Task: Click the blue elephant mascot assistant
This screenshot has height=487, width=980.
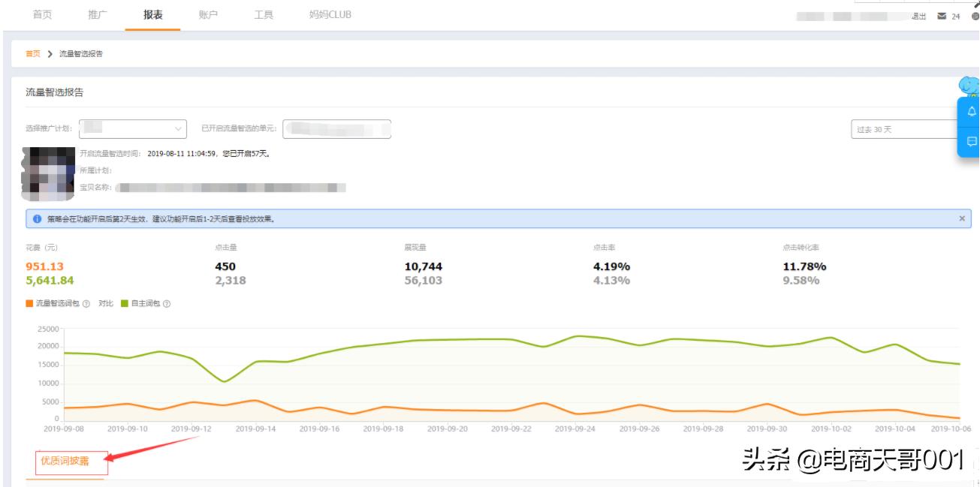Action: tap(969, 86)
